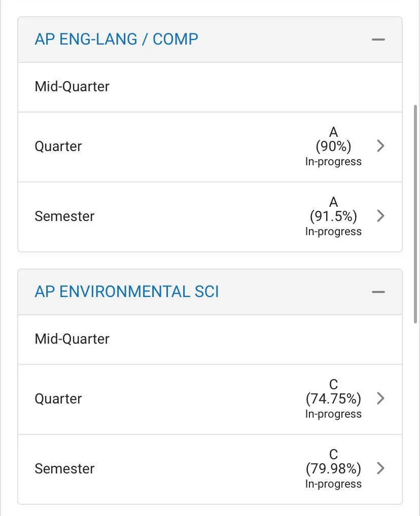Click In-progress status under the 90% grade
Screen dimensions: 420x516
pyautogui.click(x=333, y=162)
